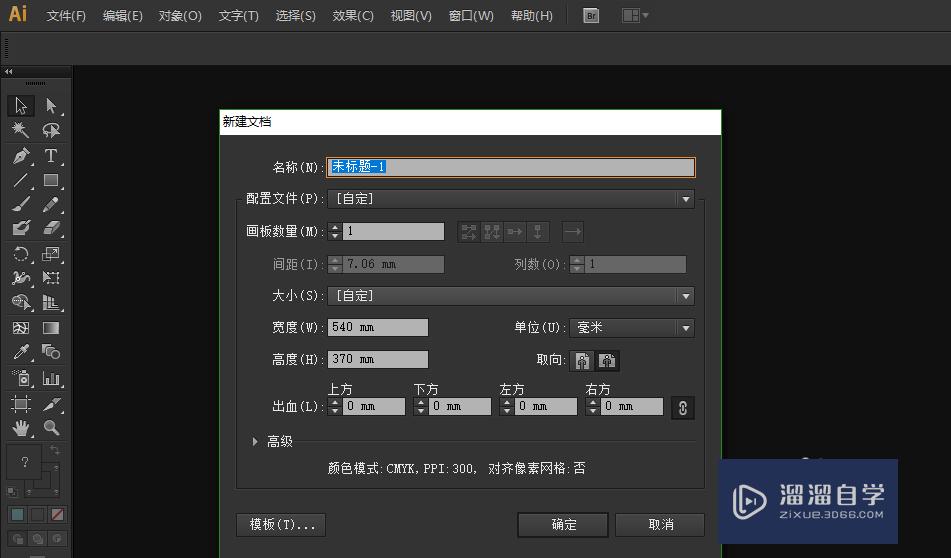Select the Type tool
This screenshot has width=951, height=558.
point(51,155)
